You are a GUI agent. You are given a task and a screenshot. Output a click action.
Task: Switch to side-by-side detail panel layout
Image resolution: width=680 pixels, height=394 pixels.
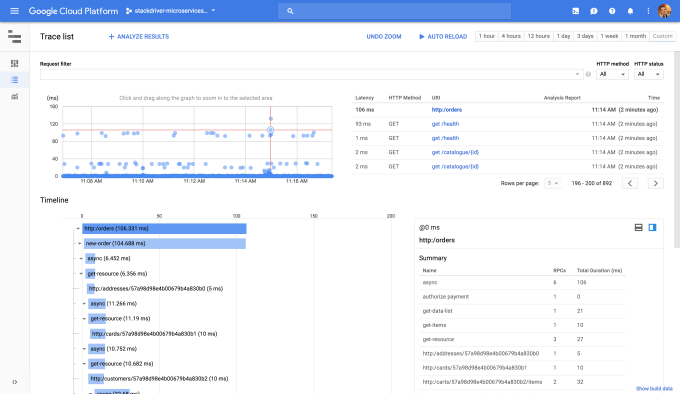click(x=652, y=228)
